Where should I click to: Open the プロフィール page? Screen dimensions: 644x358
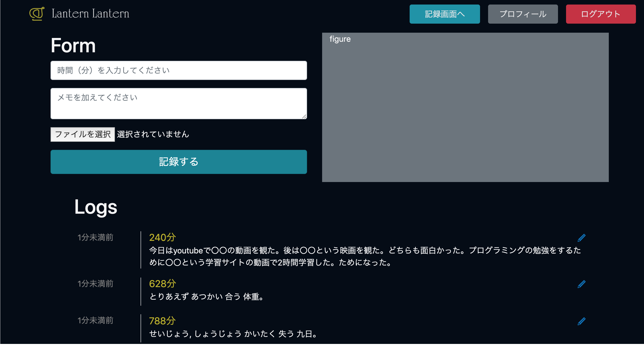[523, 14]
